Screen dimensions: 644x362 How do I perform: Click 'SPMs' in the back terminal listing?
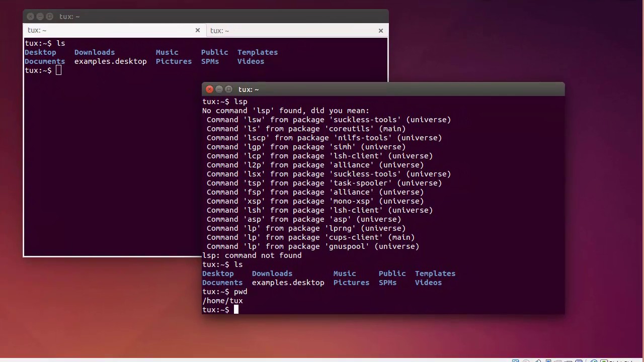coord(210,61)
